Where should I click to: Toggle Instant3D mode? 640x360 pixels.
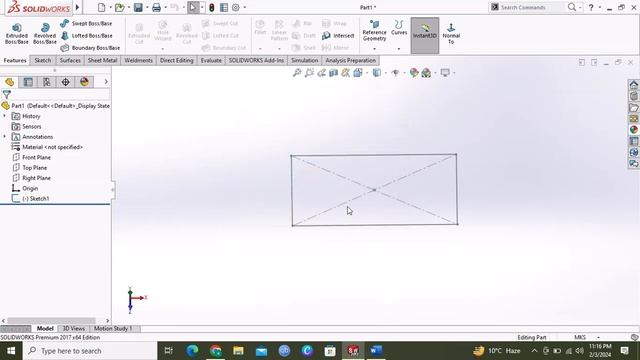point(424,35)
